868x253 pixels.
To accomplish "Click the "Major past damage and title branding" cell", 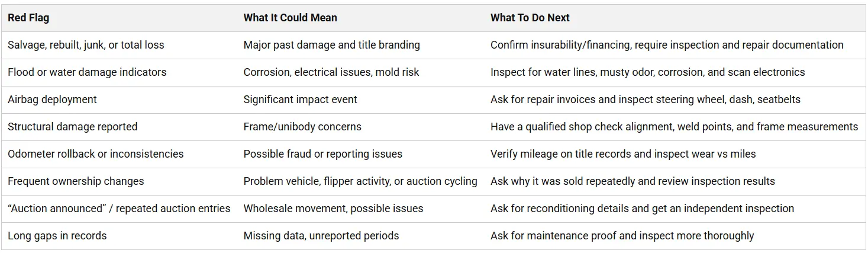I will point(331,45).
